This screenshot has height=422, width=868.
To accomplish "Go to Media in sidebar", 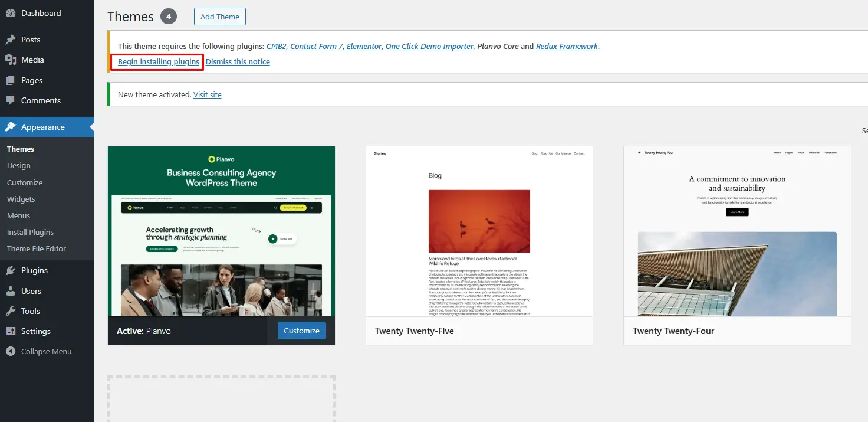I will (x=47, y=60).
